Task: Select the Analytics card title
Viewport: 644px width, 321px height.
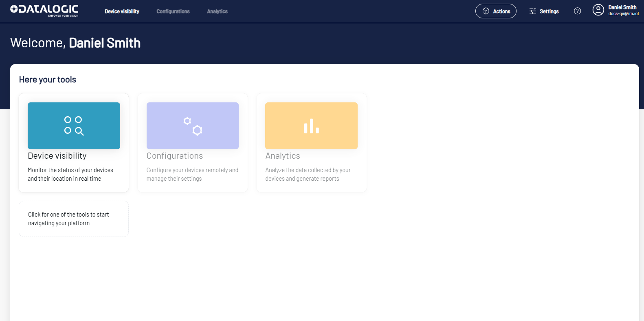Action: coord(283,156)
